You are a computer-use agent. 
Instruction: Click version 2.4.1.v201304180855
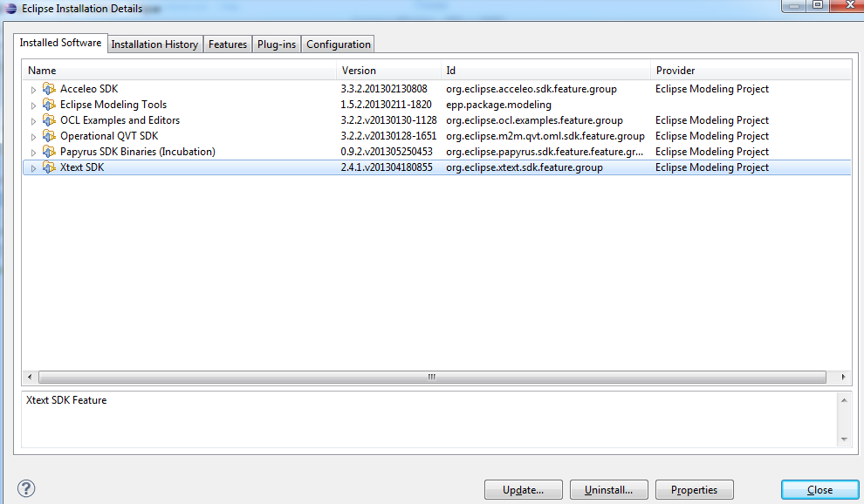click(387, 167)
